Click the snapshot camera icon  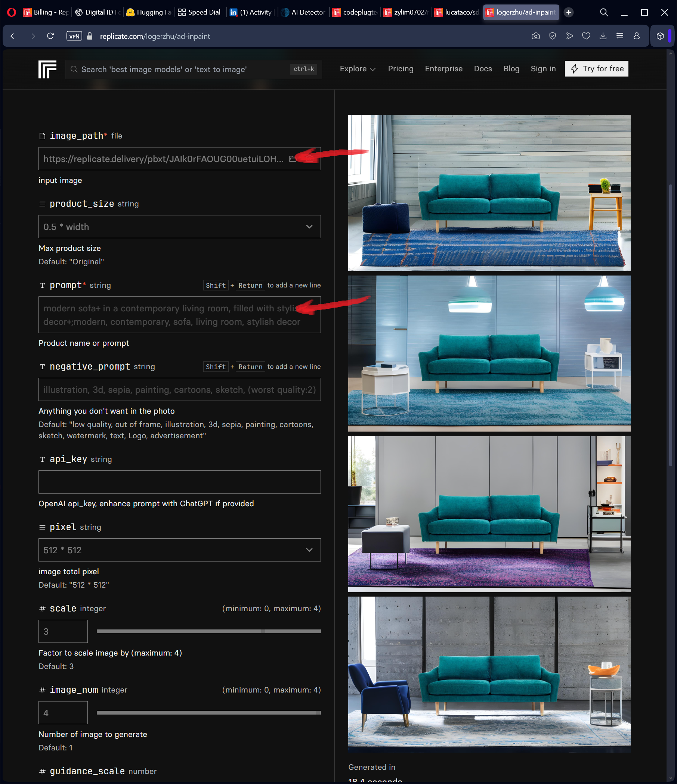pos(535,36)
